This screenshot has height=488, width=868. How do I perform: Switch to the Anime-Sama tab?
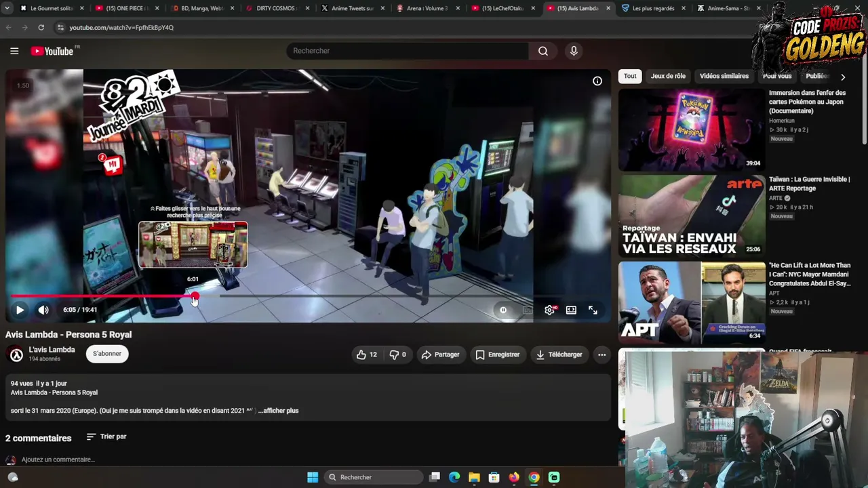click(x=728, y=8)
